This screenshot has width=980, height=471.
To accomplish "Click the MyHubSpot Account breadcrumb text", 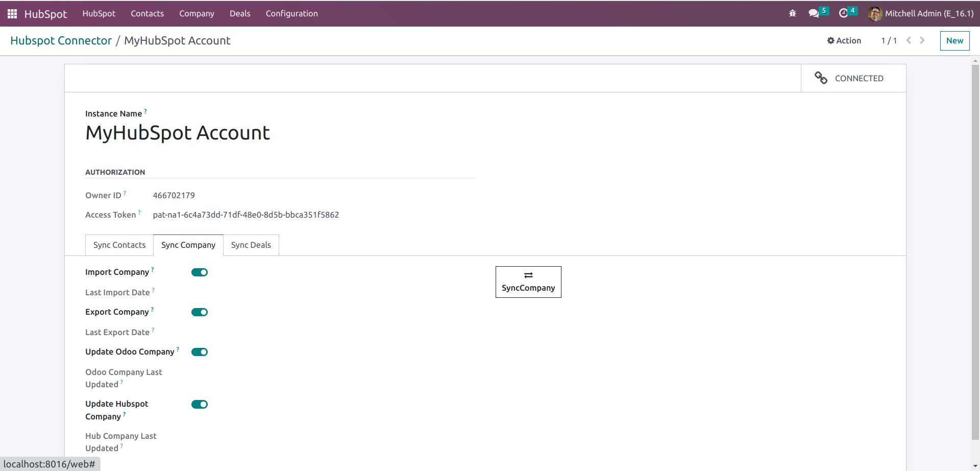I will pyautogui.click(x=177, y=41).
